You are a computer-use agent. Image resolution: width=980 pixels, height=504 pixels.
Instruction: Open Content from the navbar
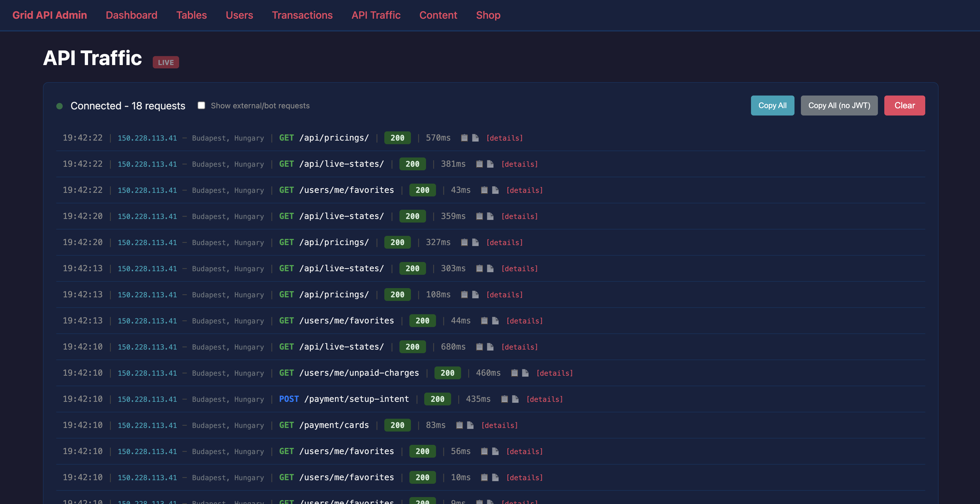pos(438,15)
